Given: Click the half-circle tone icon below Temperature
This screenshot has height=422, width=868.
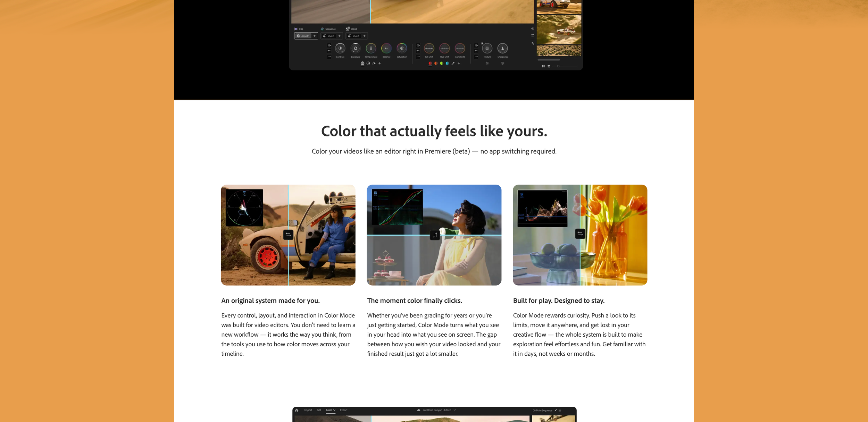Looking at the screenshot, I should coord(368,64).
